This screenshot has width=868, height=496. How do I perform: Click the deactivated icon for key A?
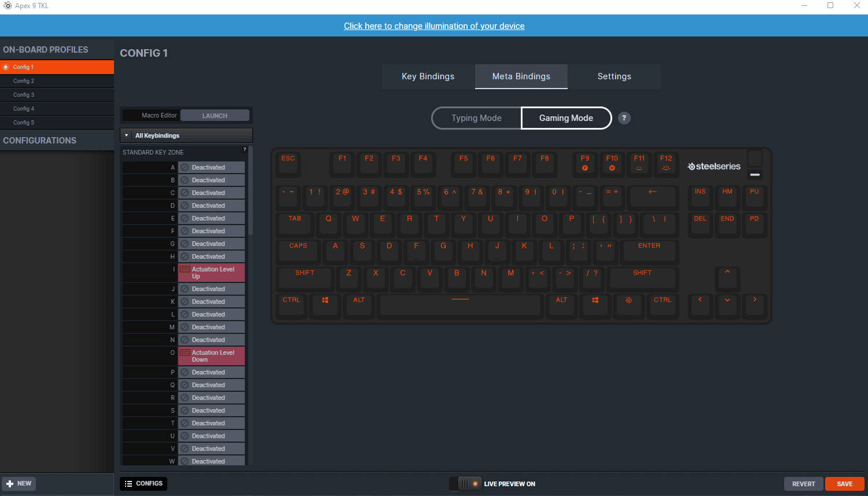coord(185,167)
